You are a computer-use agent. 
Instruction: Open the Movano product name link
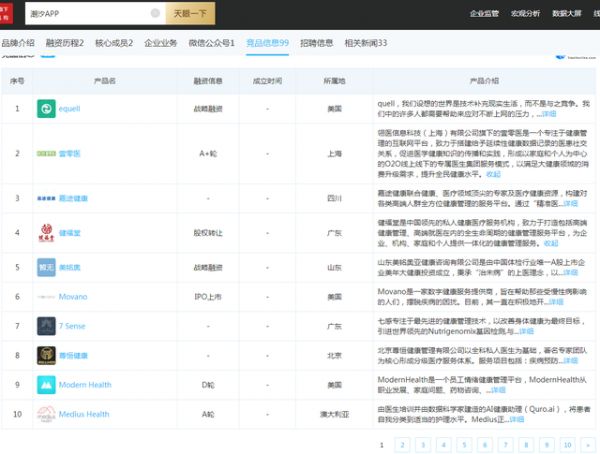73,297
